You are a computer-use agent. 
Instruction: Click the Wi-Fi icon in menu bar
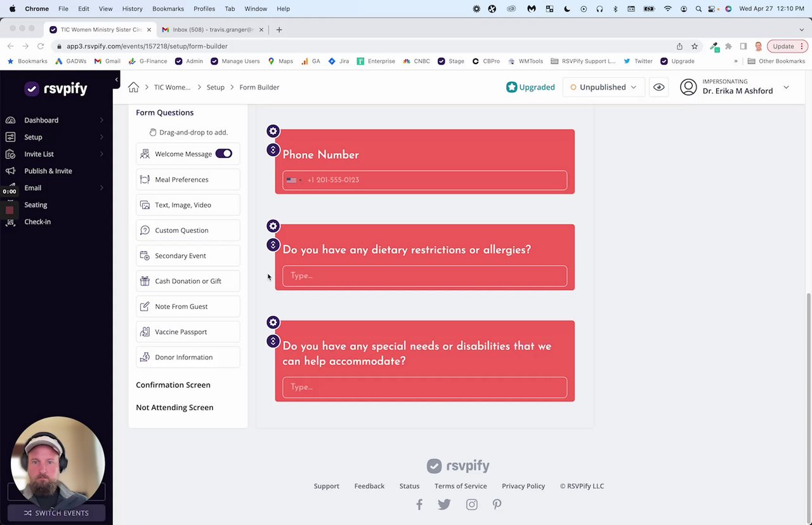(667, 9)
